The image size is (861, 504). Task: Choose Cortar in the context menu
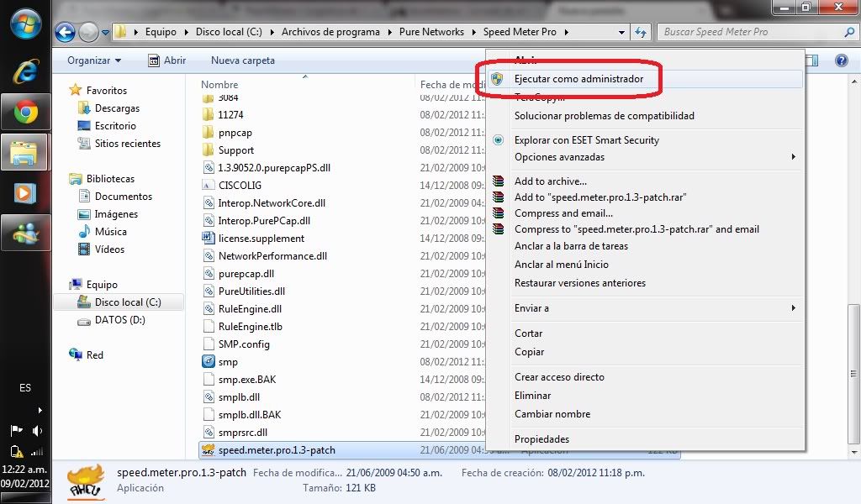[645, 333]
